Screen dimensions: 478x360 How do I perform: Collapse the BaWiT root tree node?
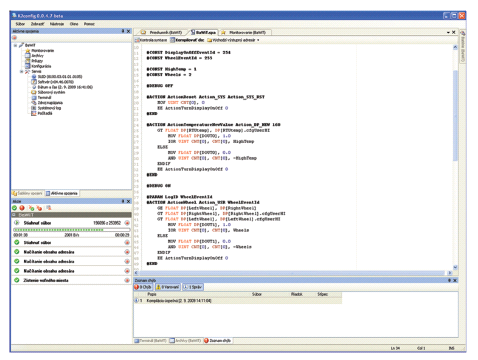point(15,45)
